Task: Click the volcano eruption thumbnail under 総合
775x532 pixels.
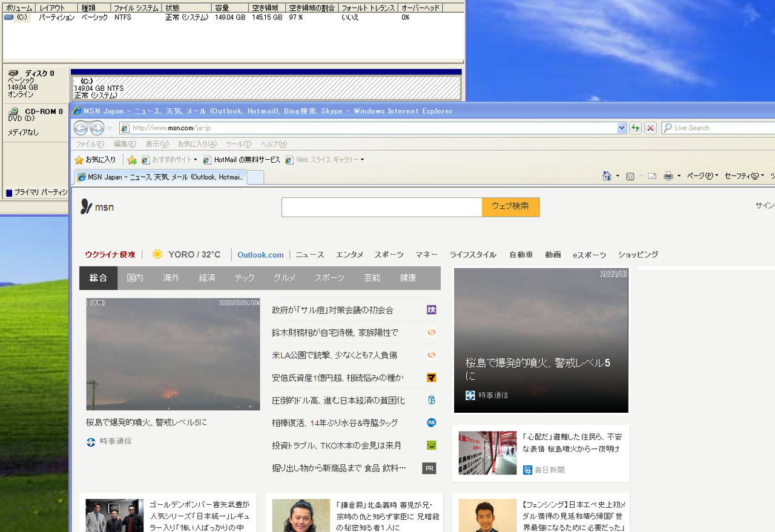Action: click(173, 354)
